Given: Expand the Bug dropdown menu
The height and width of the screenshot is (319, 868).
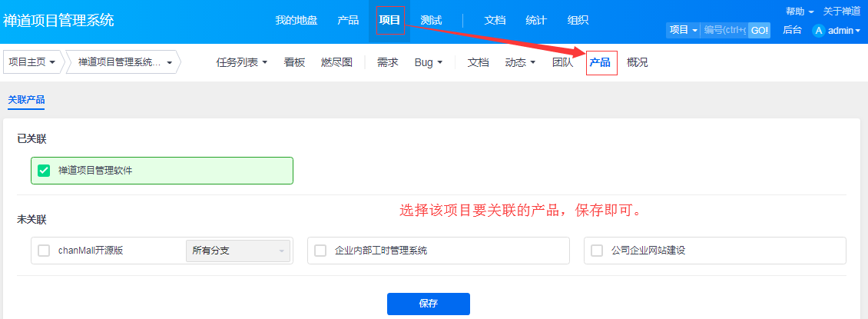Looking at the screenshot, I should [429, 62].
